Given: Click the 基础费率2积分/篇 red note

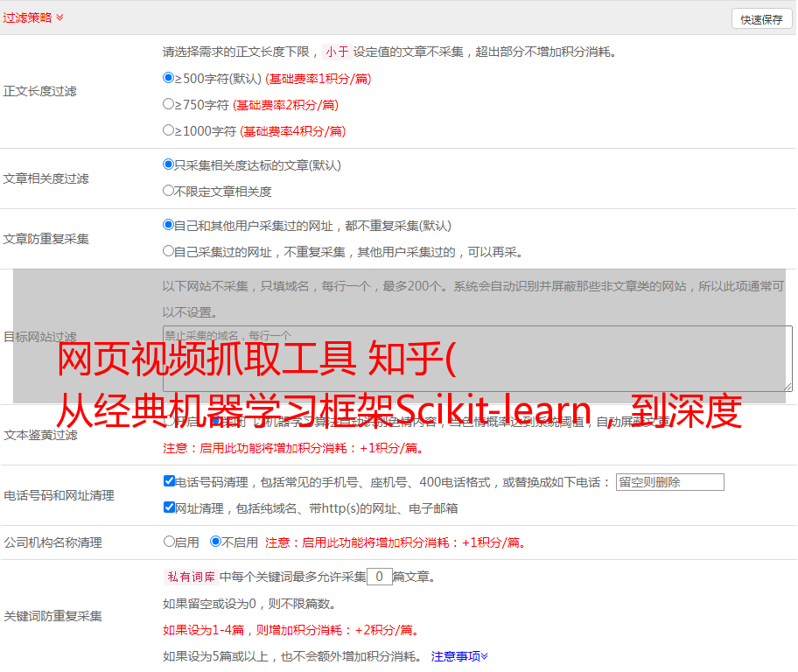Looking at the screenshot, I should 285,105.
